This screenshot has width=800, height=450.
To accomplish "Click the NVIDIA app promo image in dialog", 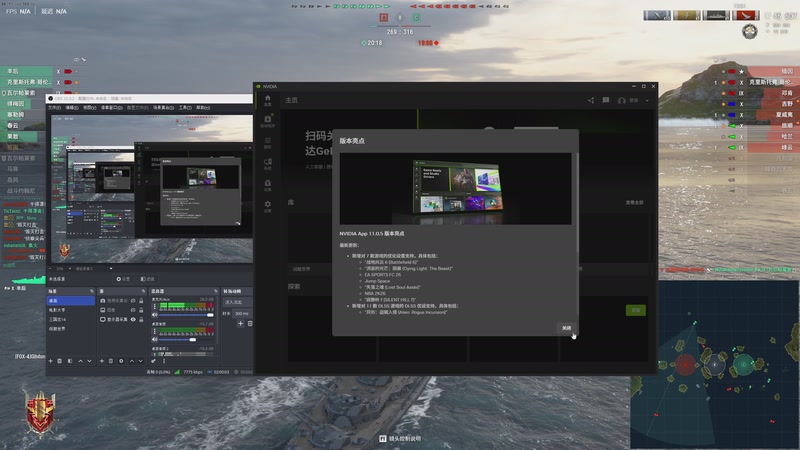I will [x=456, y=189].
